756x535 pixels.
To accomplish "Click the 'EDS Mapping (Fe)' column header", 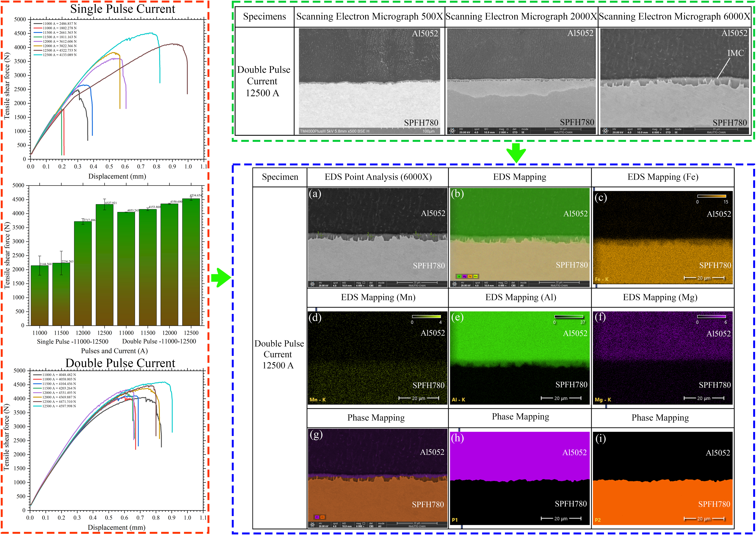I will click(x=662, y=177).
